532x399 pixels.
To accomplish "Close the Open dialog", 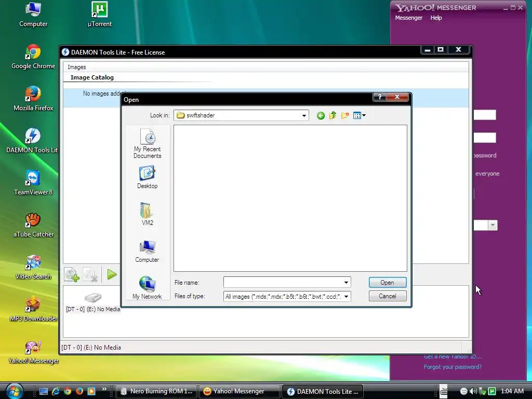I will click(397, 97).
